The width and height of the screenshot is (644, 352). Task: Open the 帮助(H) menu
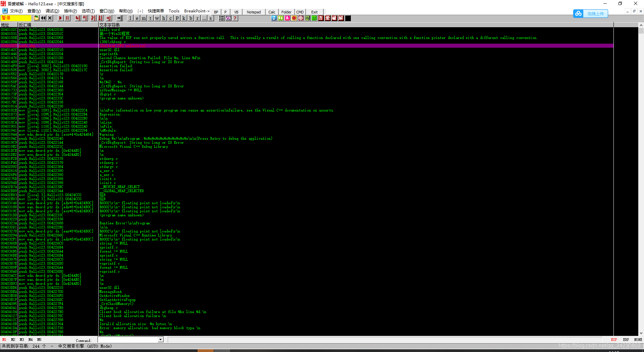click(126, 11)
